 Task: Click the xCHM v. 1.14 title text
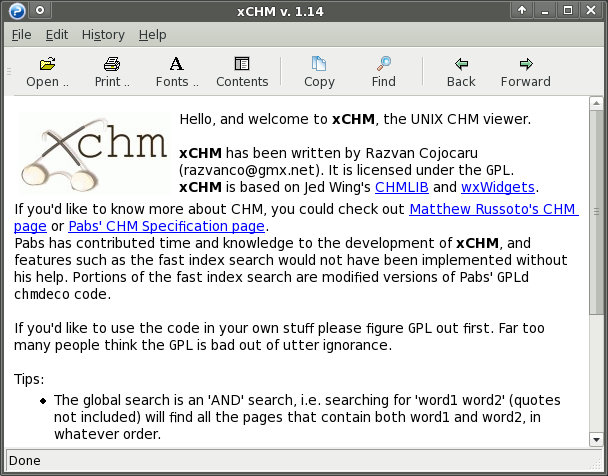point(280,11)
